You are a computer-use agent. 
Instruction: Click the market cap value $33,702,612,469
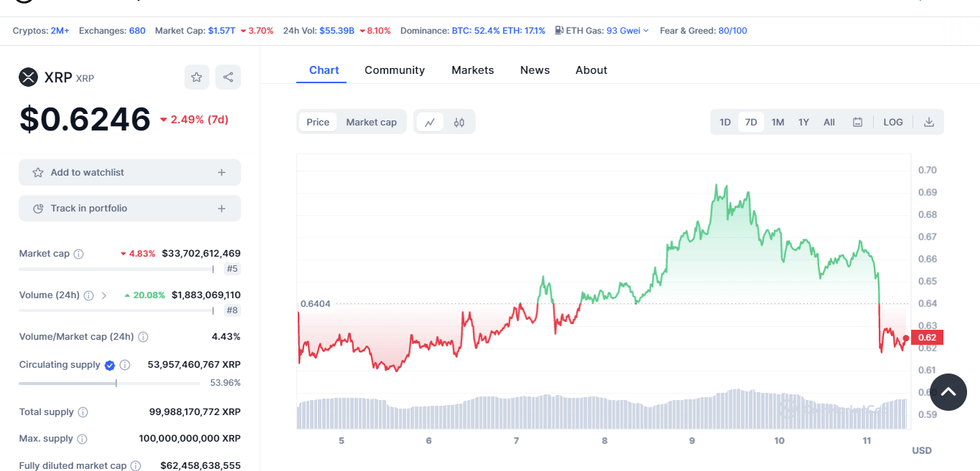(201, 254)
